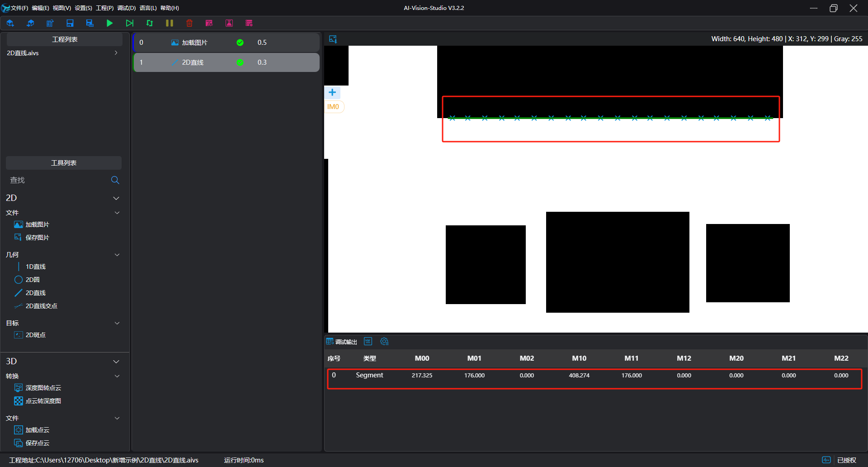Select the IM0 image tag
Image resolution: width=868 pixels, height=467 pixels.
(333, 107)
